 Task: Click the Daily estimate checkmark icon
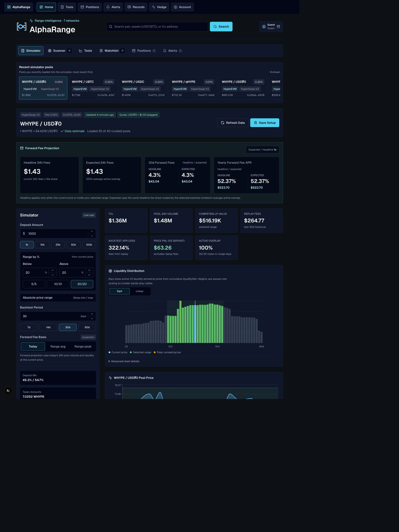coord(62,131)
